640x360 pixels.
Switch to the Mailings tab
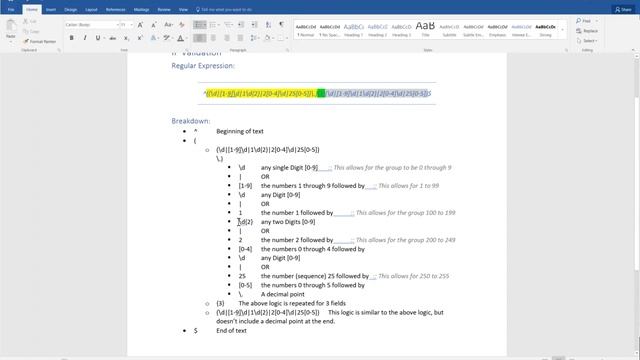pyautogui.click(x=141, y=9)
